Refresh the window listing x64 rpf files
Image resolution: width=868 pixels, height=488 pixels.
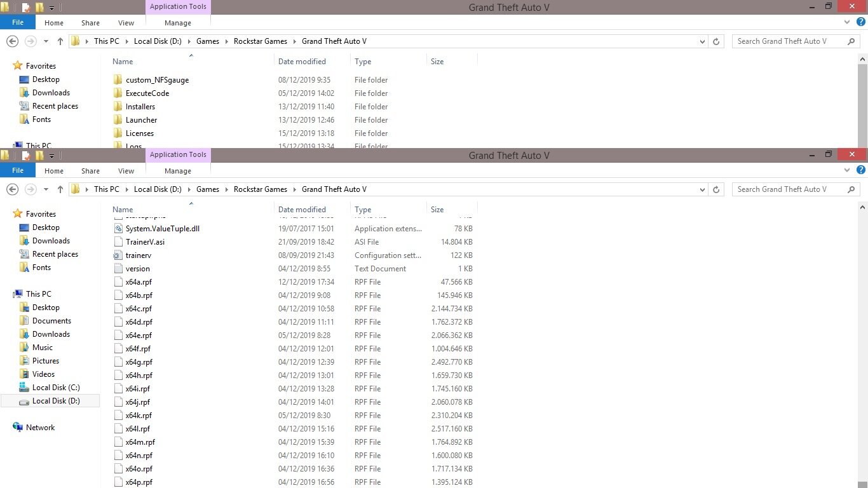716,189
